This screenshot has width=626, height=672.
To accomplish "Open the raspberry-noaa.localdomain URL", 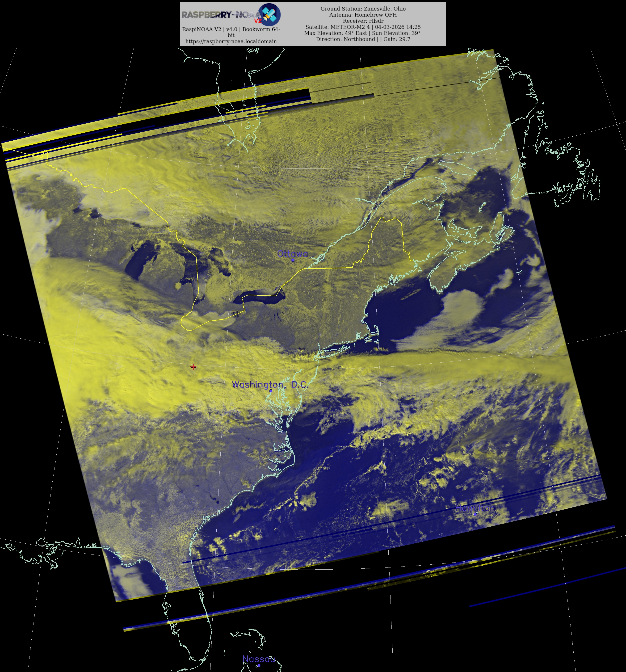I will click(231, 41).
